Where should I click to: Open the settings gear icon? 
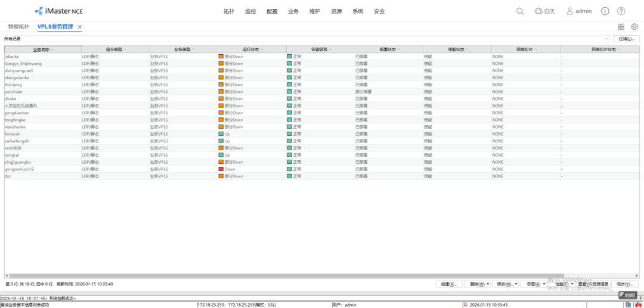point(634,27)
